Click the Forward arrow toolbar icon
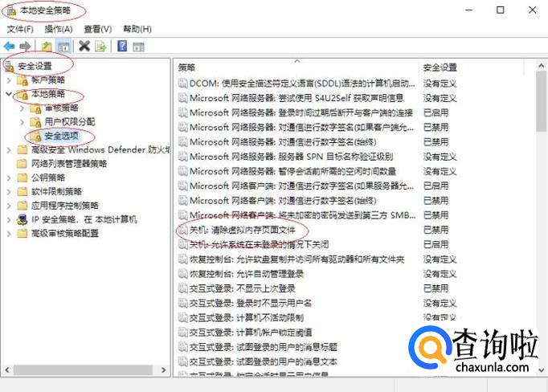Screen dimensions: 548x392 point(25,46)
